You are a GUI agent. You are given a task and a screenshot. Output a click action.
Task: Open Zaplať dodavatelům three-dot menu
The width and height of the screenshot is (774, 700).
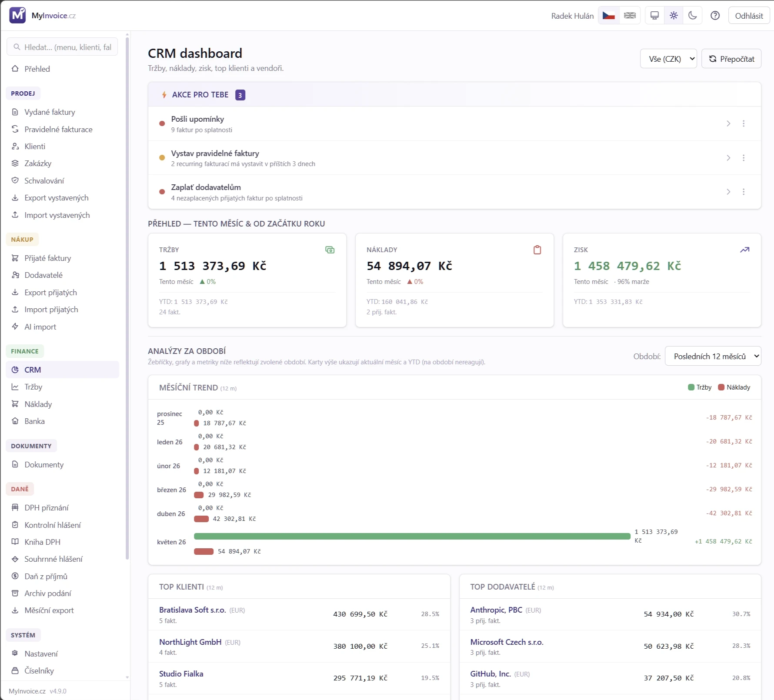pyautogui.click(x=744, y=192)
